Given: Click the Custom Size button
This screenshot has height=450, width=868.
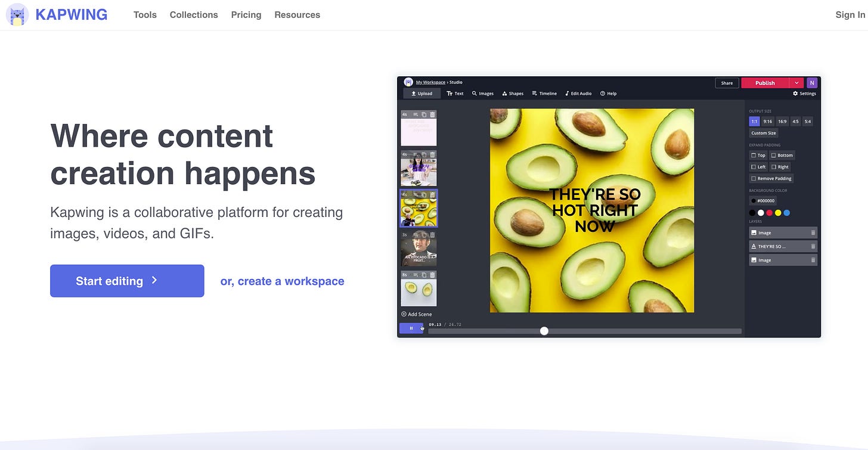Looking at the screenshot, I should (x=764, y=133).
